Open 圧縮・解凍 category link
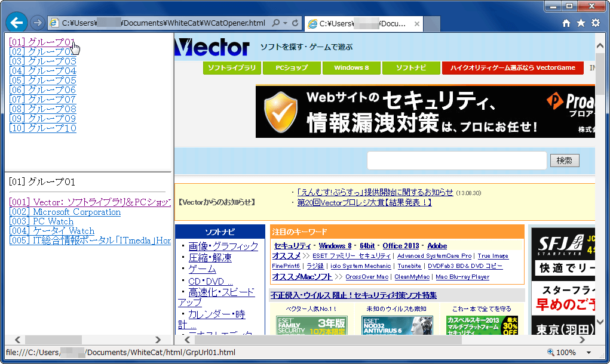 click(x=210, y=258)
